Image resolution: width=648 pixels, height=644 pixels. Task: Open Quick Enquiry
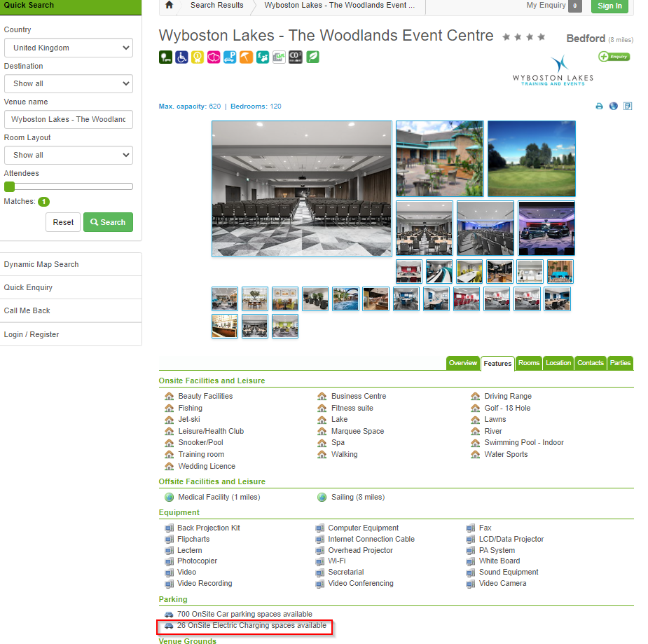[x=71, y=288]
